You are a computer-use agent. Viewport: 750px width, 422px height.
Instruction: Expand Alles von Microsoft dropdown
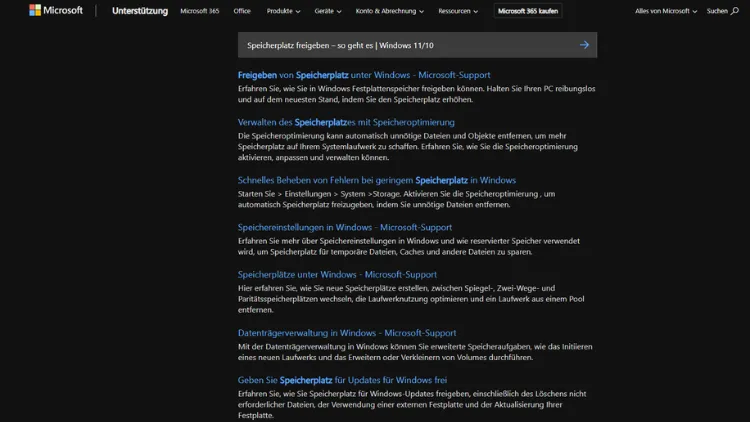pyautogui.click(x=666, y=11)
